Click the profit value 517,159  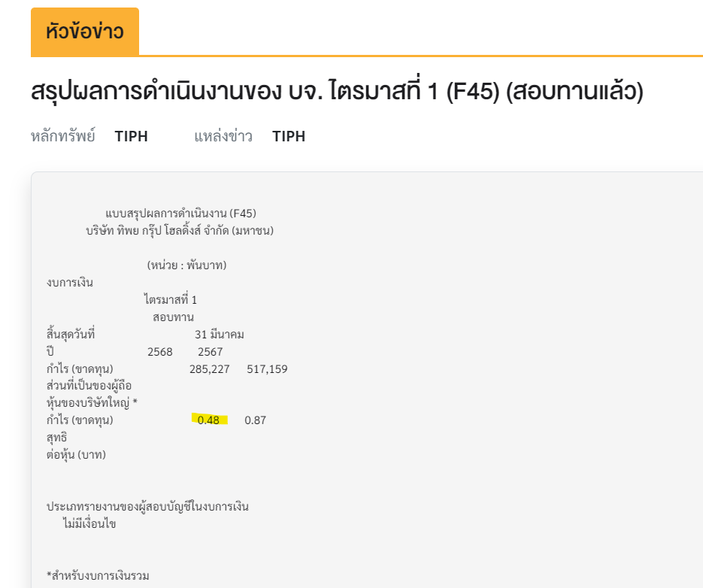coord(267,369)
